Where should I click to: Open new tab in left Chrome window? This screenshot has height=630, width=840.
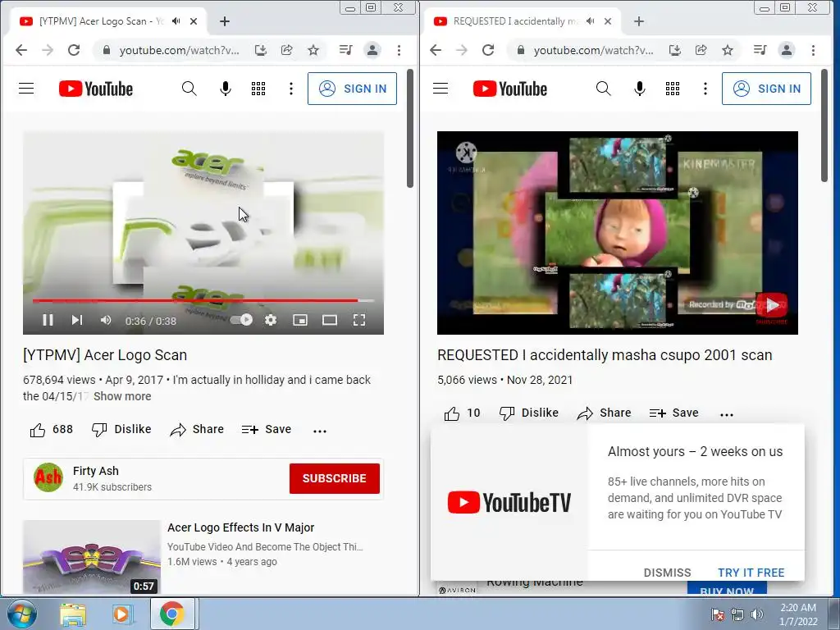click(225, 21)
